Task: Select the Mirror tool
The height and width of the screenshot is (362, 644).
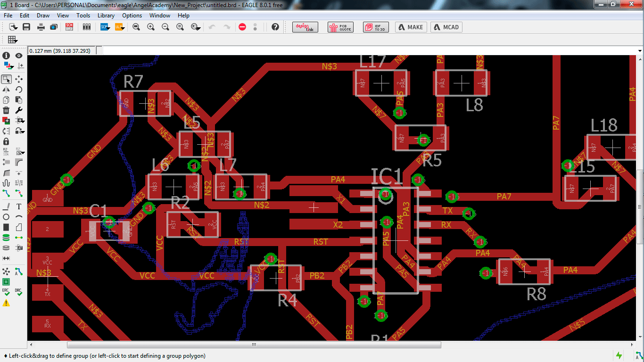Action: [7, 90]
